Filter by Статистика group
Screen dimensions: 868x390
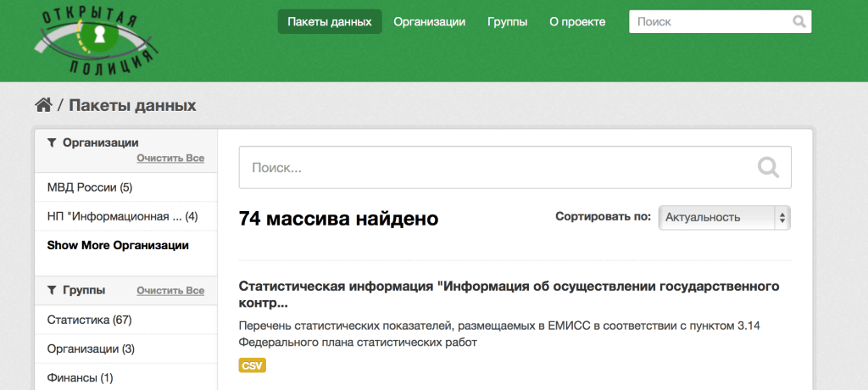click(90, 320)
